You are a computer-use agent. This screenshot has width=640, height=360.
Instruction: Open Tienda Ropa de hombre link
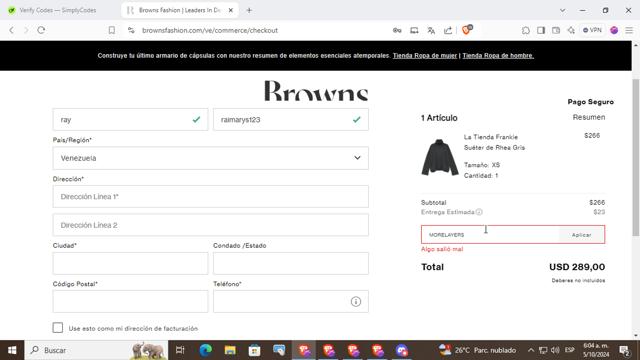coord(498,56)
